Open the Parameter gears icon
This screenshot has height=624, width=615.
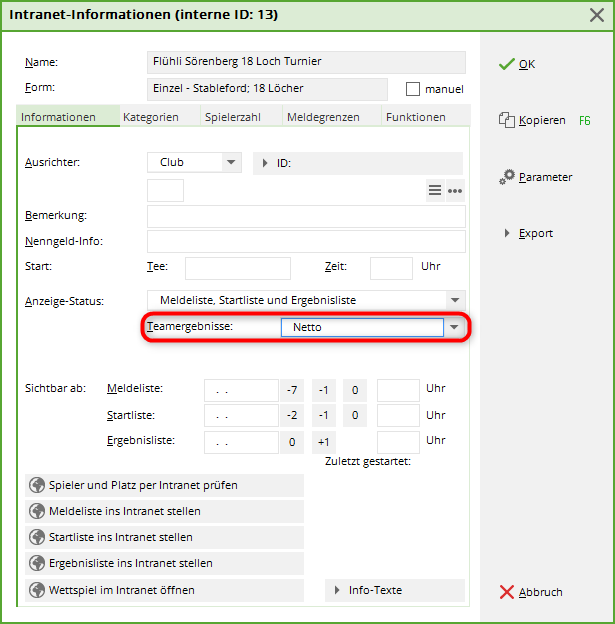(x=507, y=177)
